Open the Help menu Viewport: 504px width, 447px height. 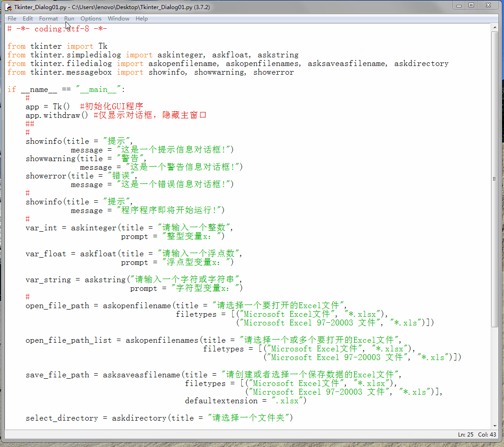pos(142,19)
